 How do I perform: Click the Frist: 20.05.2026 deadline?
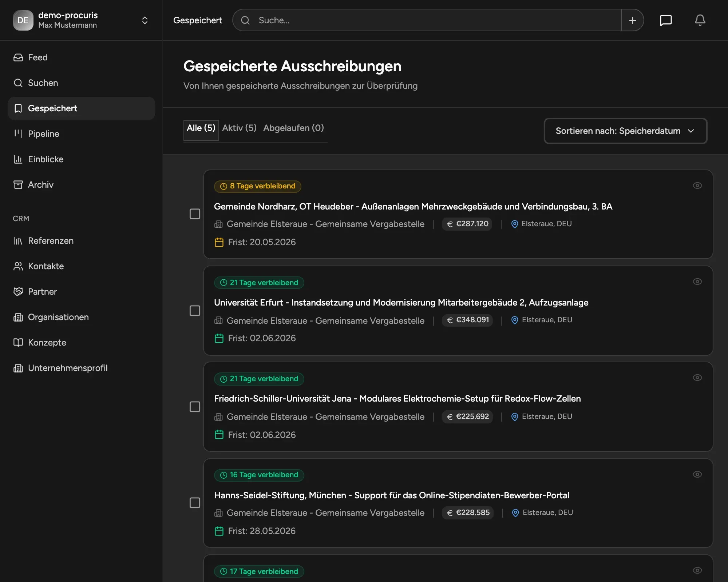(262, 242)
